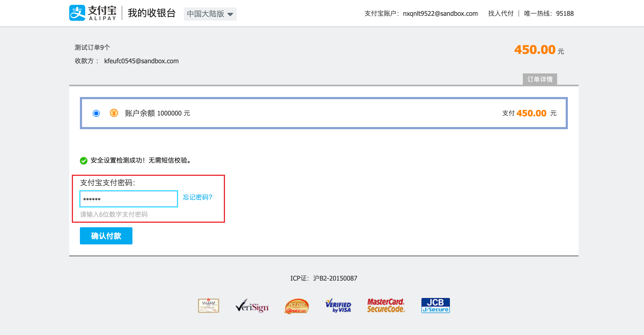Click the Verified by VISA logo
The height and width of the screenshot is (335, 644).
click(x=338, y=306)
